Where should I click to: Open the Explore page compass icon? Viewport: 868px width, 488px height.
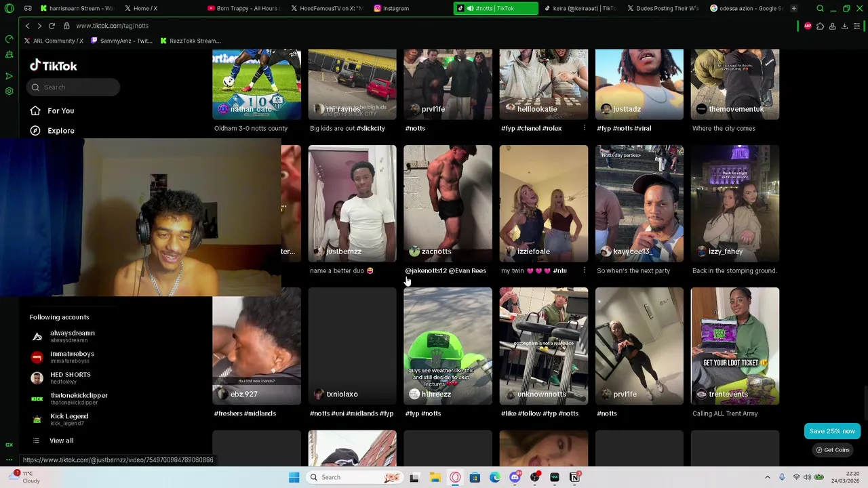(35, 131)
